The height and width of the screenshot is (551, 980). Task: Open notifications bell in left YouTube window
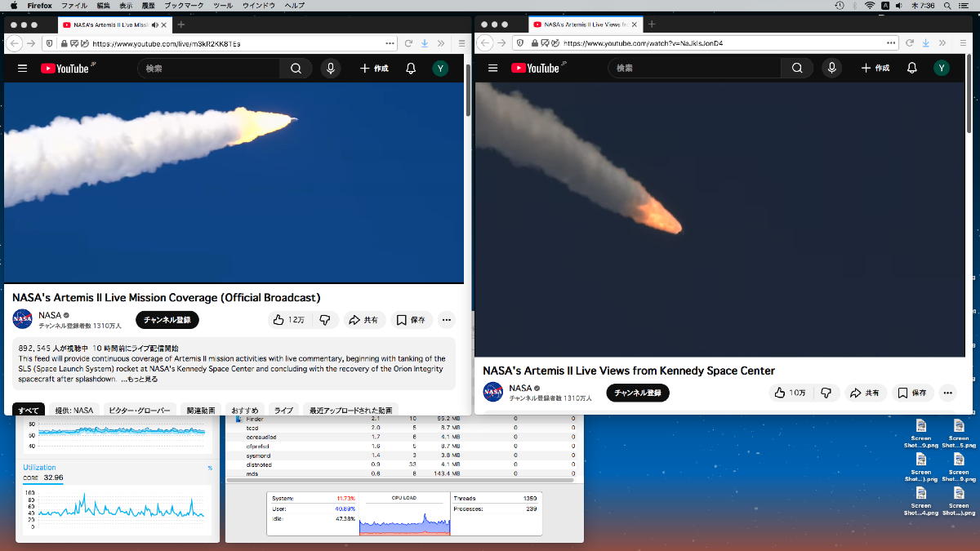[411, 69]
